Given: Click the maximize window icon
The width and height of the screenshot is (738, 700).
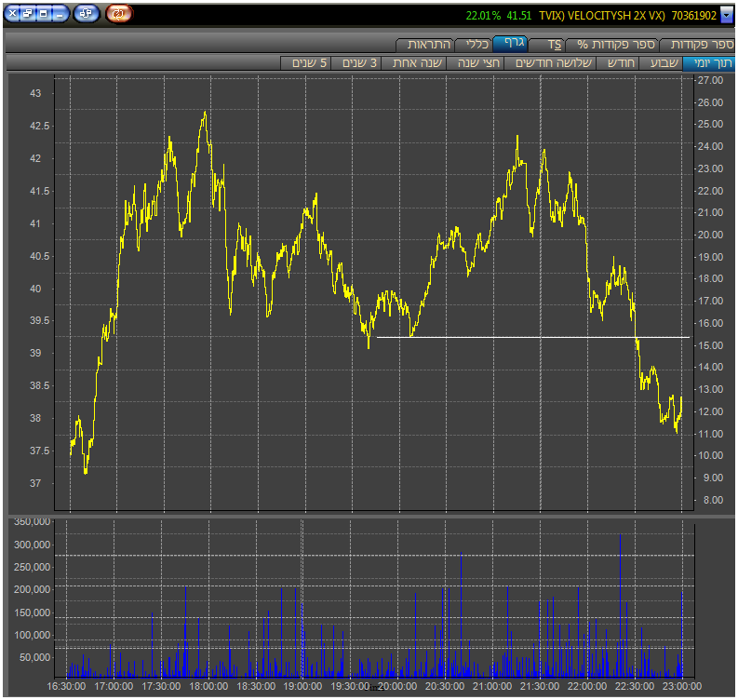Looking at the screenshot, I should coord(44,14).
